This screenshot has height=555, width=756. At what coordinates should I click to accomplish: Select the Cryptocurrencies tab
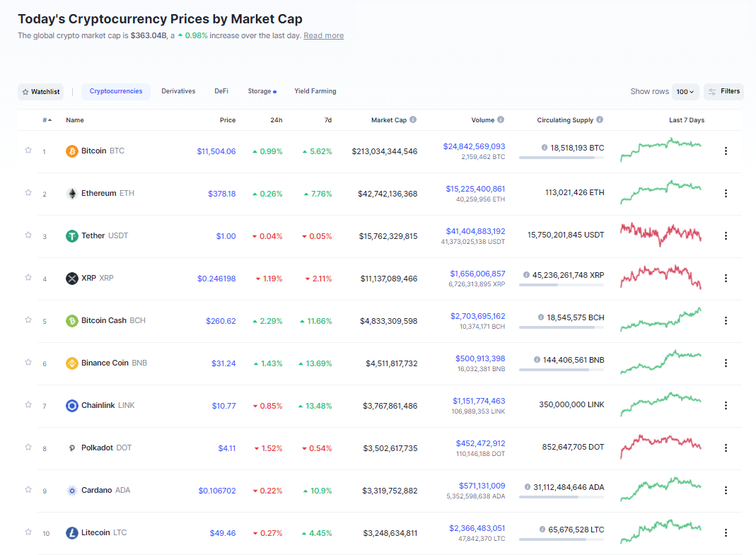116,92
